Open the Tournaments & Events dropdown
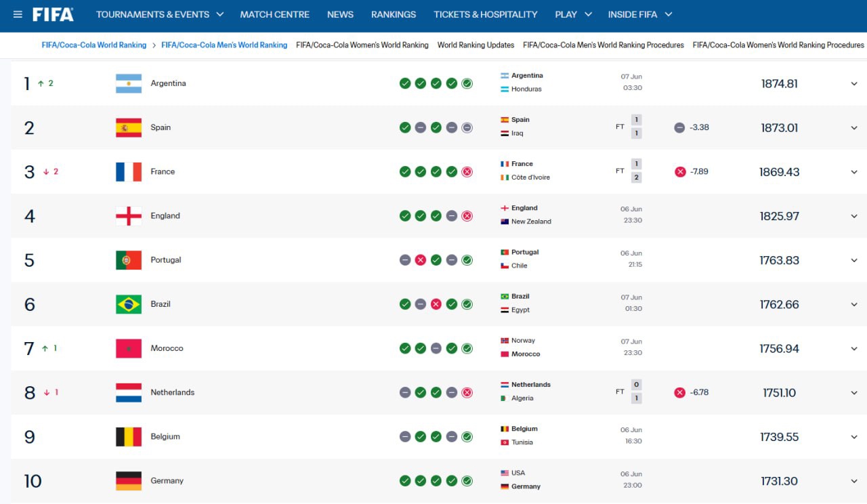This screenshot has width=867, height=504. 160,14
